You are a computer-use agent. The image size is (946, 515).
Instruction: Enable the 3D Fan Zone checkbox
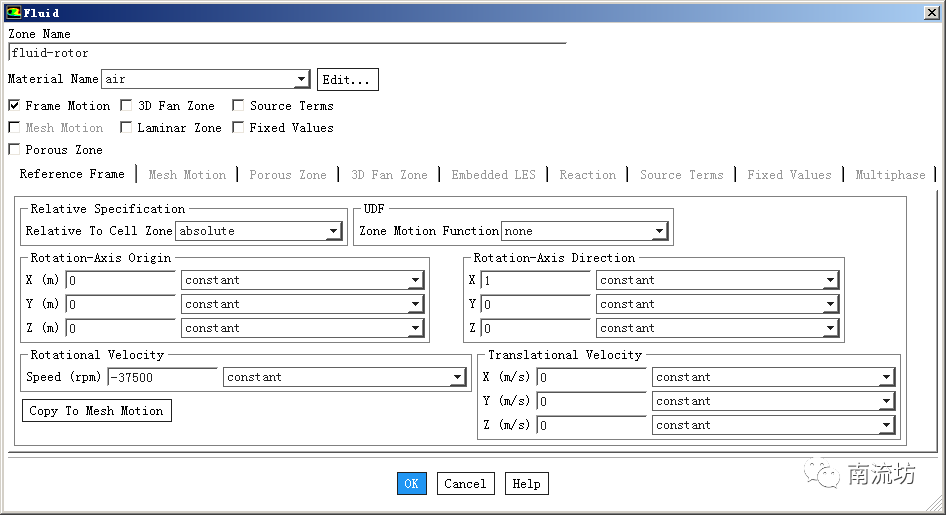pos(127,105)
